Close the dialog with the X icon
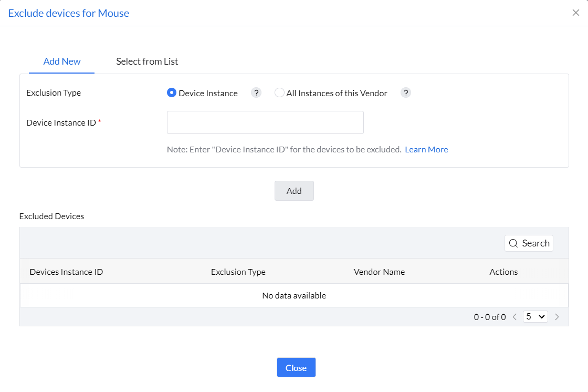Image resolution: width=588 pixels, height=392 pixels. [575, 13]
